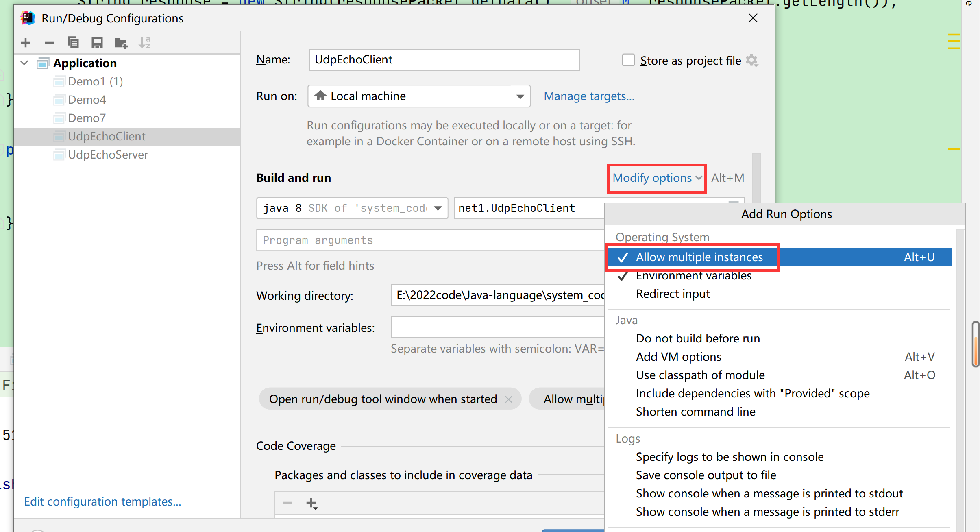Image resolution: width=980 pixels, height=532 pixels.
Task: Click Edit configuration templates link
Action: pos(102,501)
